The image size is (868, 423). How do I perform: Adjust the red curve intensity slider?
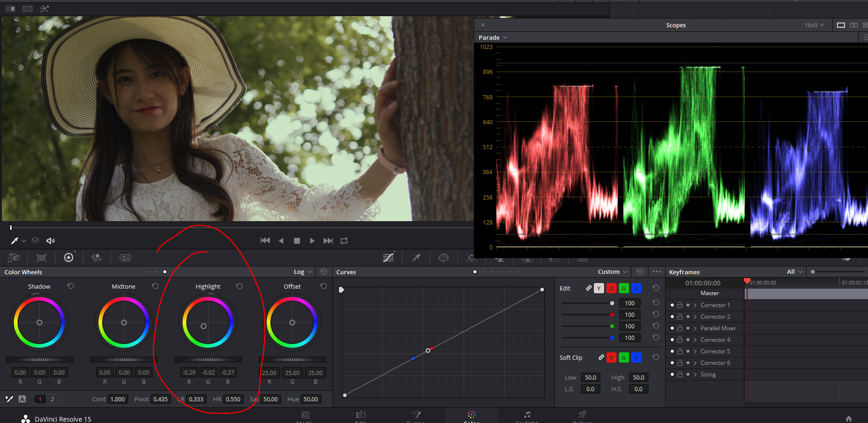[x=612, y=315]
